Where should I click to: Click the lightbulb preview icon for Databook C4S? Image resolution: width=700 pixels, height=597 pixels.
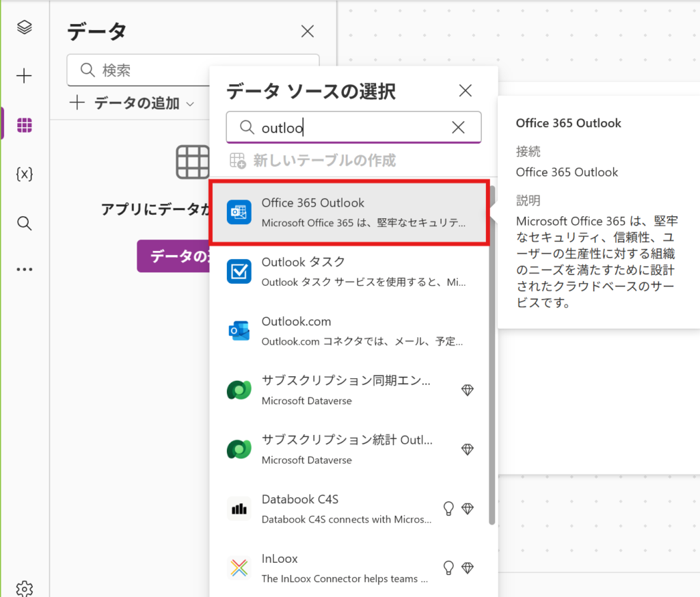point(448,509)
